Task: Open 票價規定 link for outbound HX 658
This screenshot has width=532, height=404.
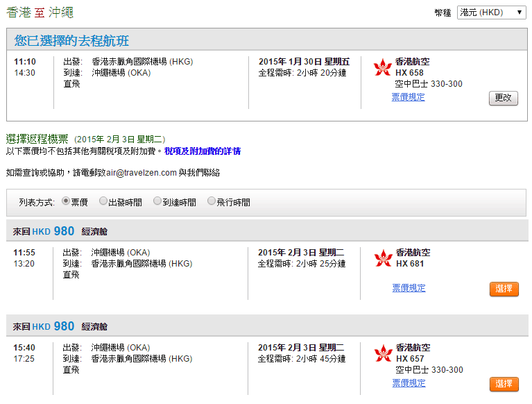Action: point(408,97)
